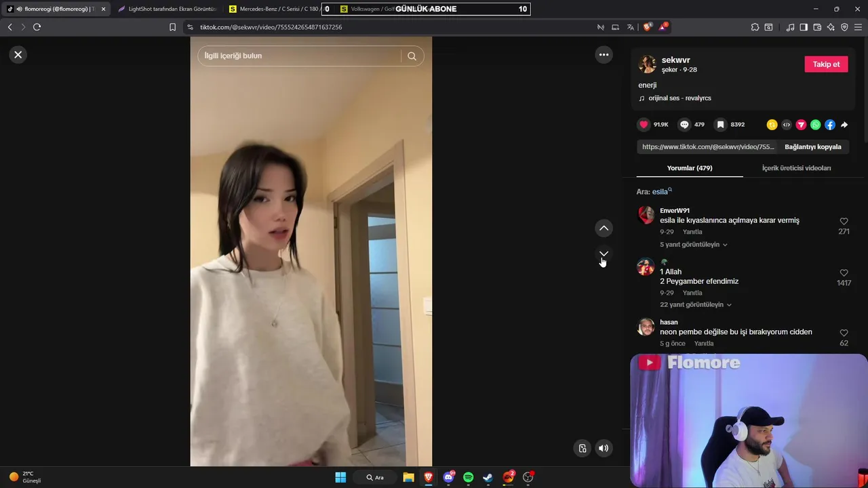Open Brave VPN shield icon
The height and width of the screenshot is (488, 868).
tap(844, 27)
